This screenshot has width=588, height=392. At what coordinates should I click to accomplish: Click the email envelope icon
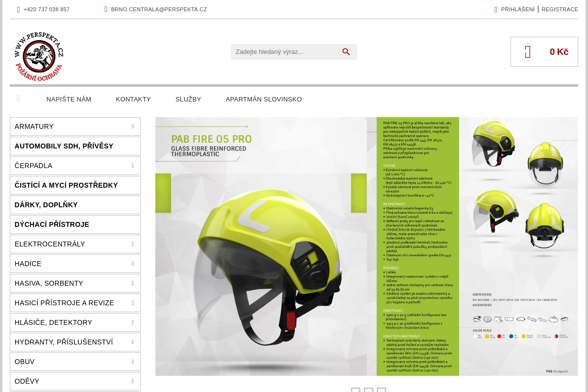pos(106,9)
